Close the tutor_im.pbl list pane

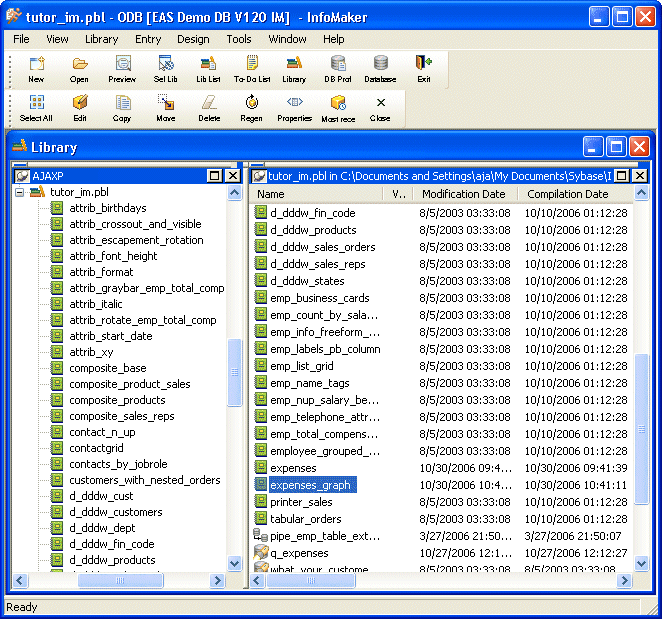pyautogui.click(x=640, y=176)
